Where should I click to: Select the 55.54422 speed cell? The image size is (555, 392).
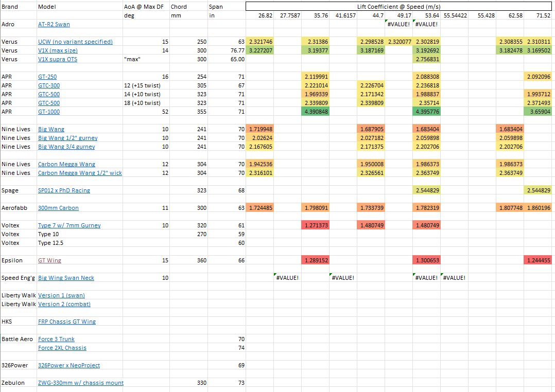coord(454,15)
